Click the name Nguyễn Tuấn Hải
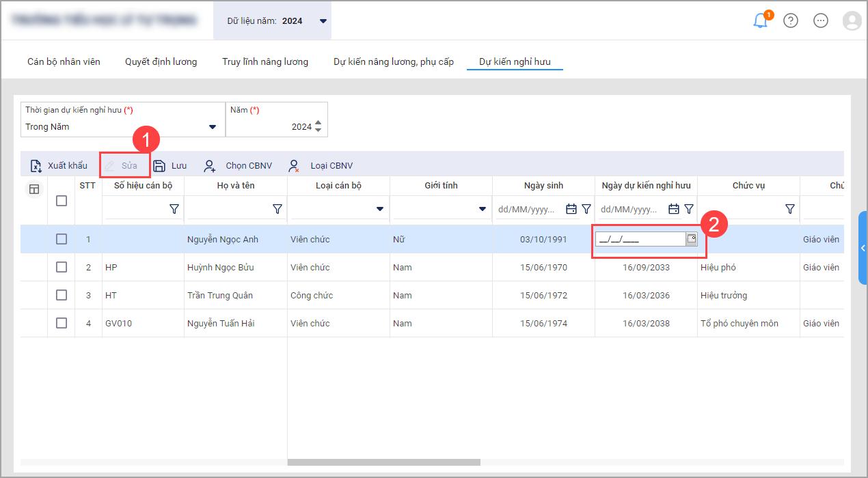The image size is (868, 478). pyautogui.click(x=221, y=323)
